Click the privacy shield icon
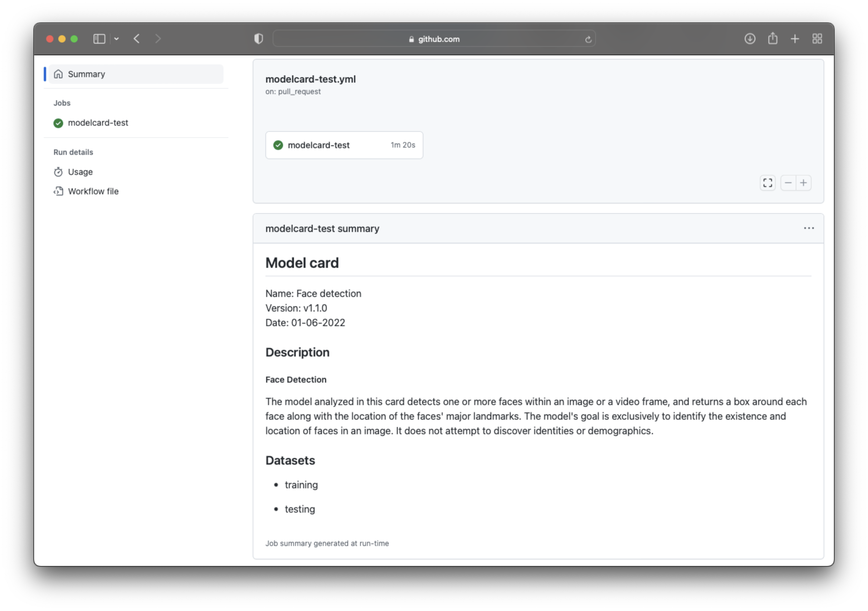Screen dimensions: 868x611 coord(258,39)
